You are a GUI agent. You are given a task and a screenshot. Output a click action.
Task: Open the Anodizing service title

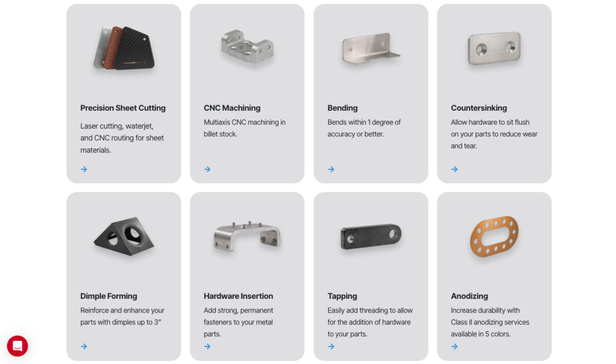pyautogui.click(x=469, y=296)
